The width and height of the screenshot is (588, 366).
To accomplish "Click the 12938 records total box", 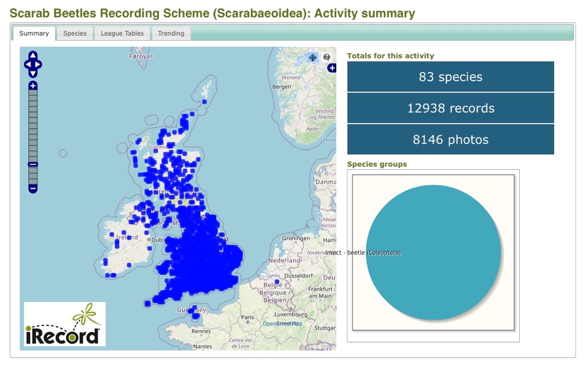I will click(x=450, y=108).
